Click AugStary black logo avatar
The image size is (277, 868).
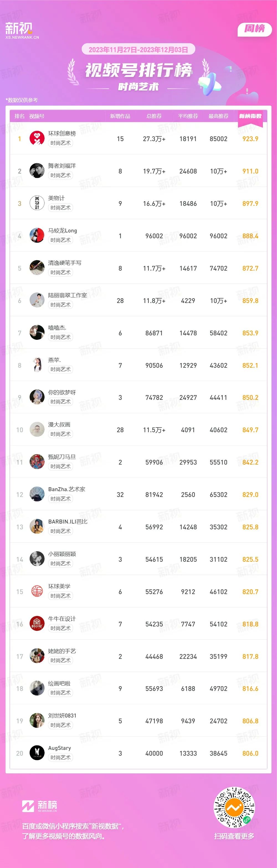pos(37,753)
